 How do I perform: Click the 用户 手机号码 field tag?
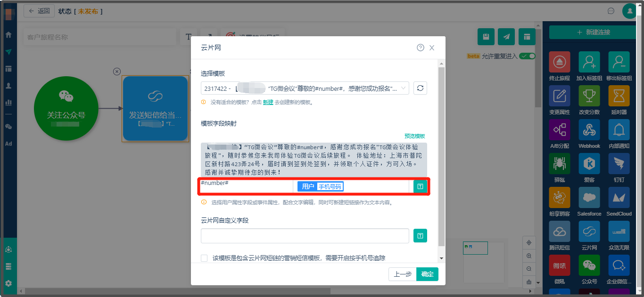point(321,186)
